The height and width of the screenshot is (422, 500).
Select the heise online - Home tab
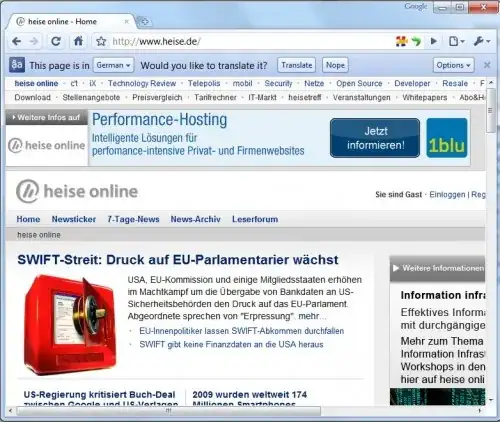coord(70,22)
